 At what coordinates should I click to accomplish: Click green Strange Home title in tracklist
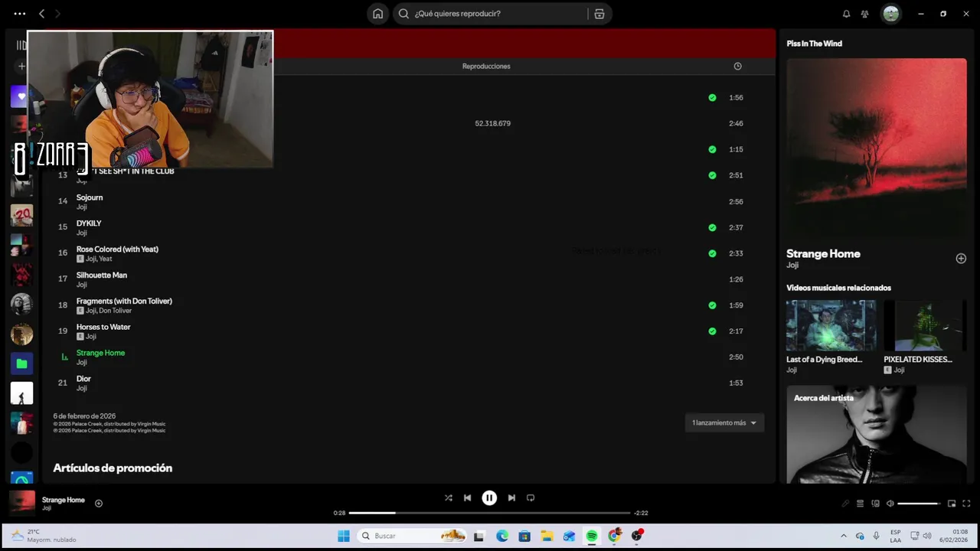(x=100, y=353)
